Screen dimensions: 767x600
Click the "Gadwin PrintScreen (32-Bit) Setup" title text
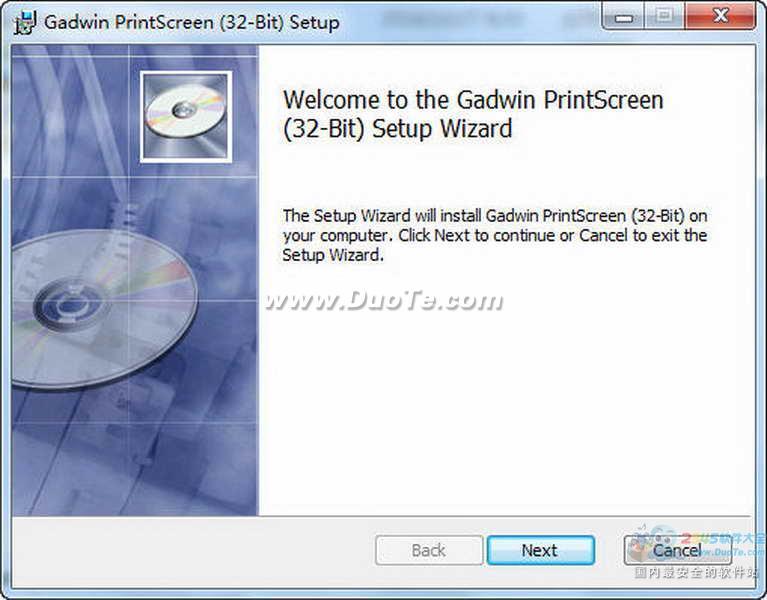[x=192, y=22]
